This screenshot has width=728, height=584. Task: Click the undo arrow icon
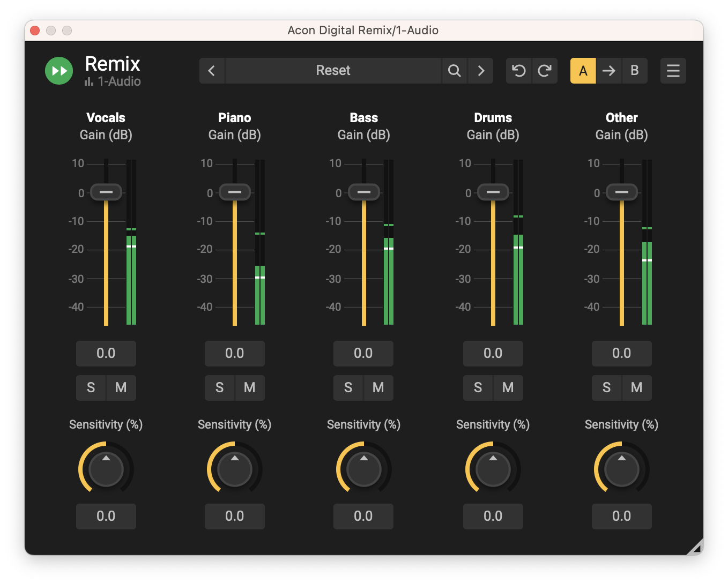(x=518, y=71)
